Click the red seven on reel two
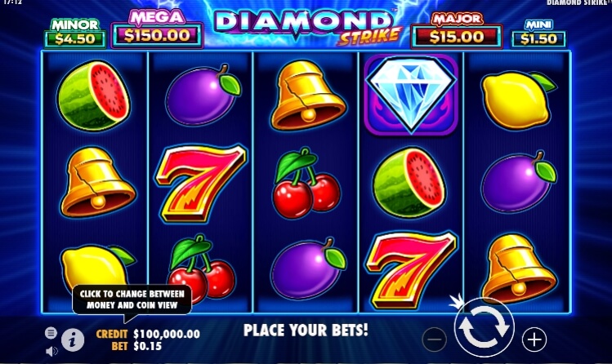The image size is (612, 364). point(200,183)
